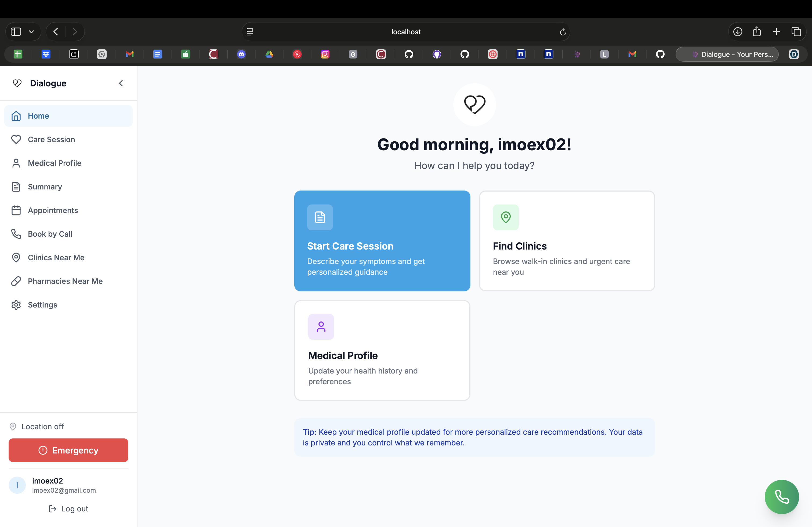The height and width of the screenshot is (527, 812).
Task: Open the Discord bookmark in favorites bar
Action: pyautogui.click(x=241, y=54)
